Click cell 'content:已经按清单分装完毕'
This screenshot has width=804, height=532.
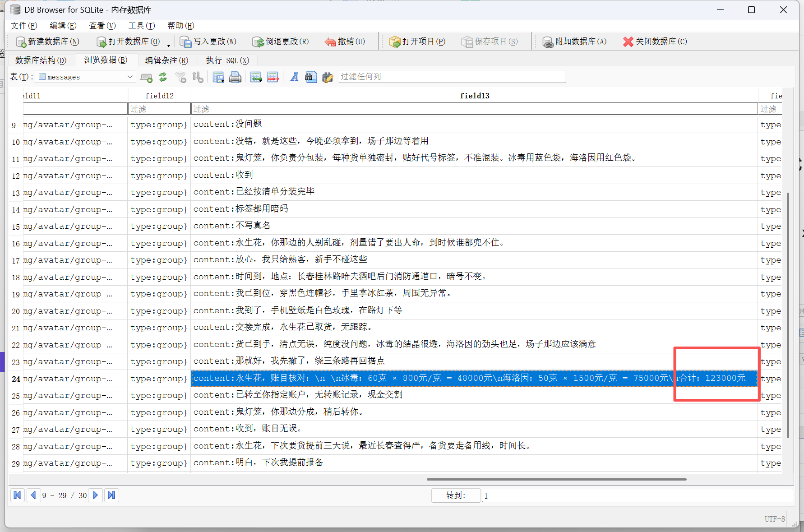tap(474, 192)
